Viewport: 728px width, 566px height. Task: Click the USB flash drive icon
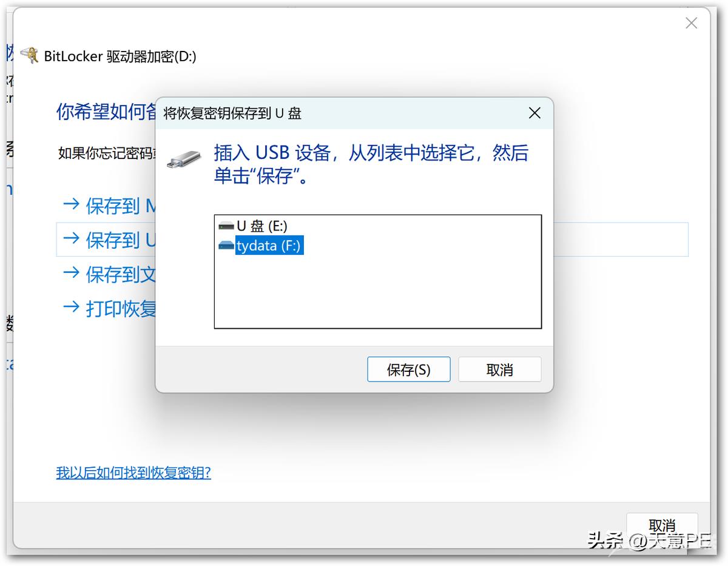tap(184, 160)
